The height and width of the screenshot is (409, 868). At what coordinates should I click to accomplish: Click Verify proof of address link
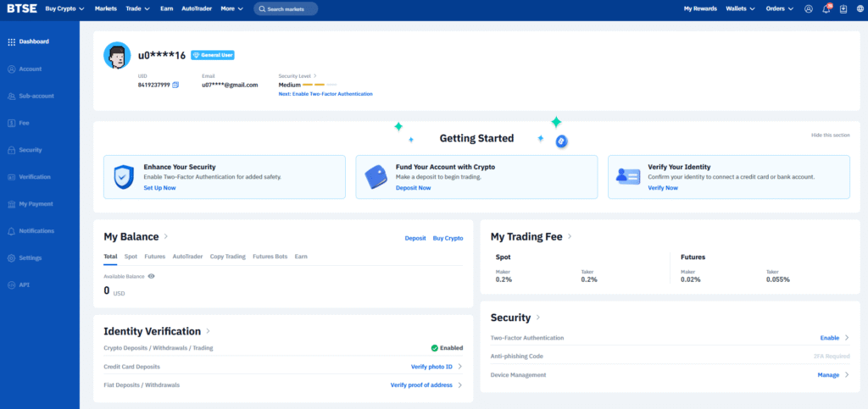point(421,384)
